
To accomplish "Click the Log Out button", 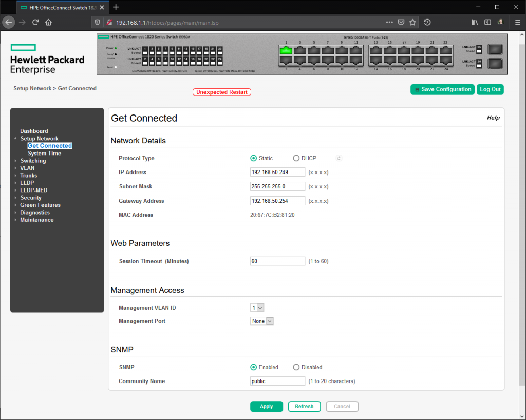I will (490, 89).
